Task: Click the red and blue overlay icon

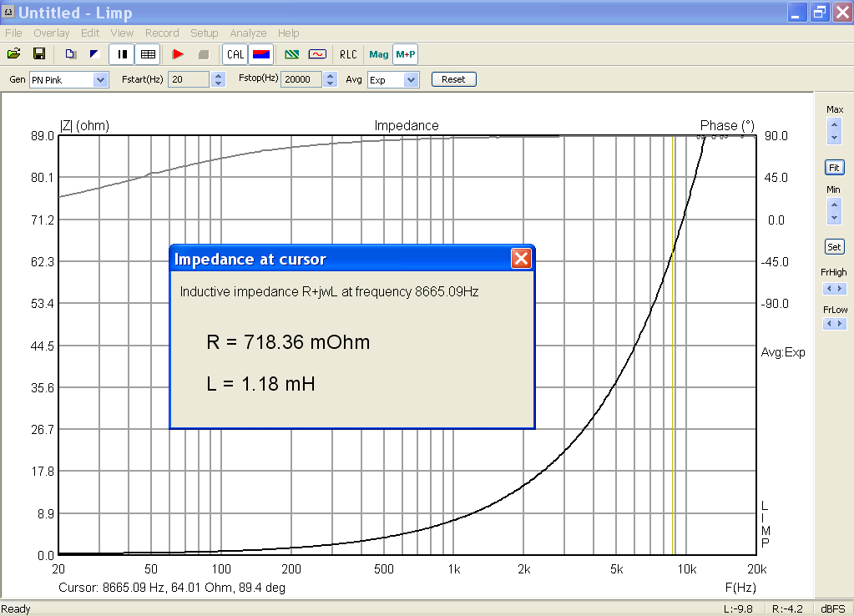Action: 261,54
